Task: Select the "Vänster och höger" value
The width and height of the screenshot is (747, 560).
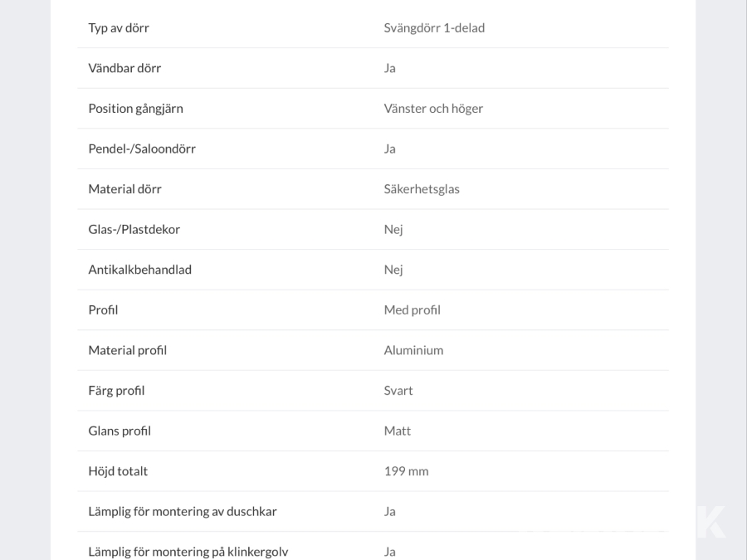Action: (433, 108)
